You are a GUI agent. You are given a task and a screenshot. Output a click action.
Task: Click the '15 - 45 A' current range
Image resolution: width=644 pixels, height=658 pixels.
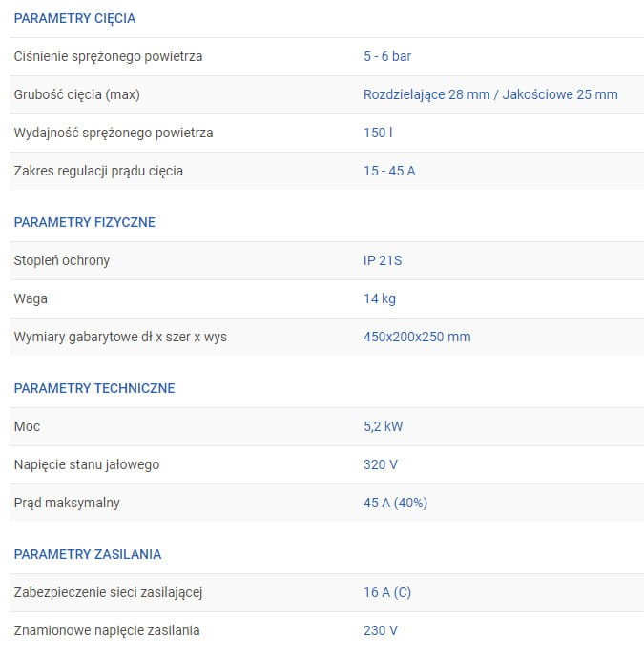389,171
